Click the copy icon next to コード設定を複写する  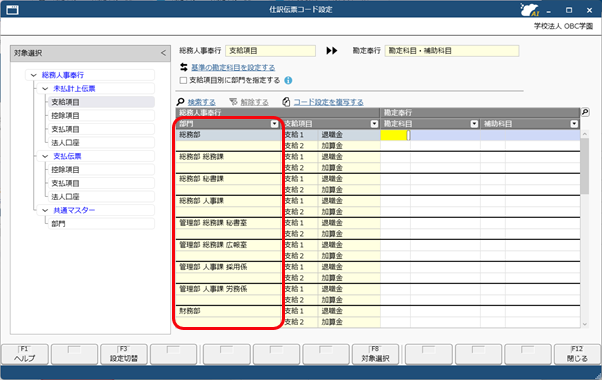point(286,102)
